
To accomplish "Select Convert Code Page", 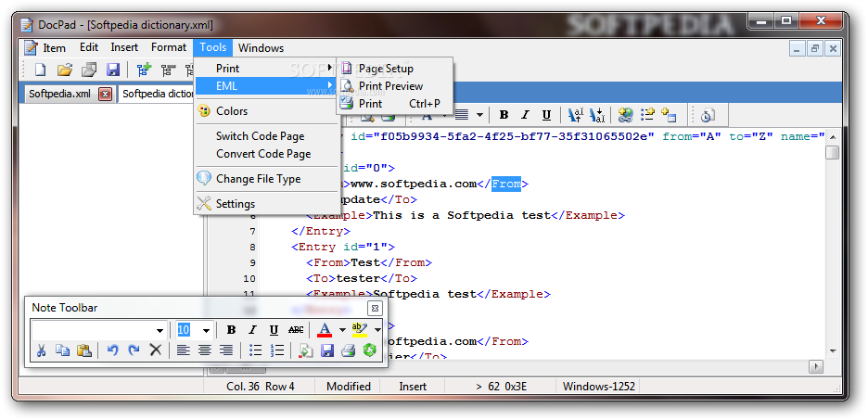I will pyautogui.click(x=266, y=154).
